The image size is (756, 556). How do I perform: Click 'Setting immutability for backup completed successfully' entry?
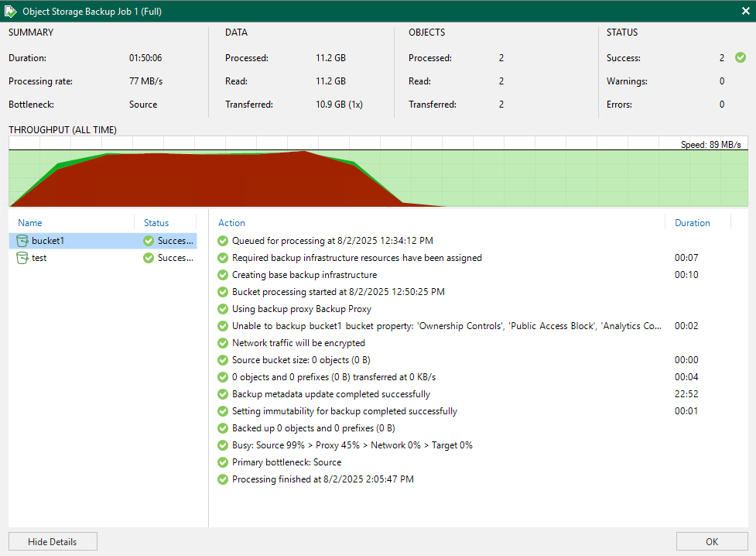point(344,411)
